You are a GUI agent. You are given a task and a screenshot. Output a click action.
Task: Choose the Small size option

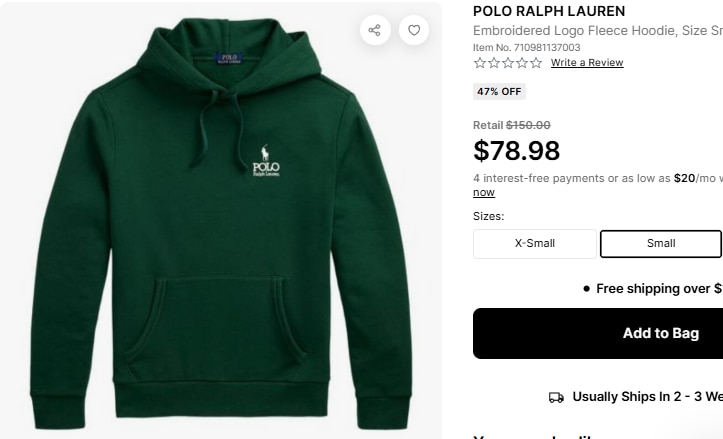[661, 243]
